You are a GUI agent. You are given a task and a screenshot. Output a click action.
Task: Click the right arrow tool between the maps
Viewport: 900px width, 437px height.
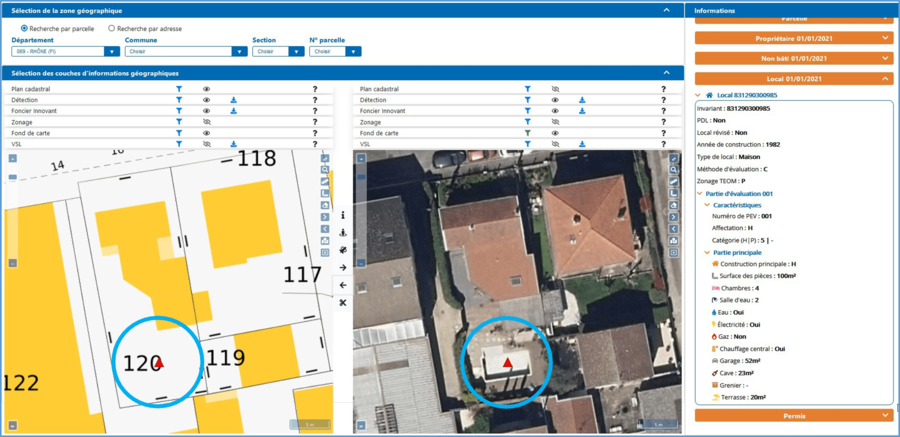tap(343, 268)
